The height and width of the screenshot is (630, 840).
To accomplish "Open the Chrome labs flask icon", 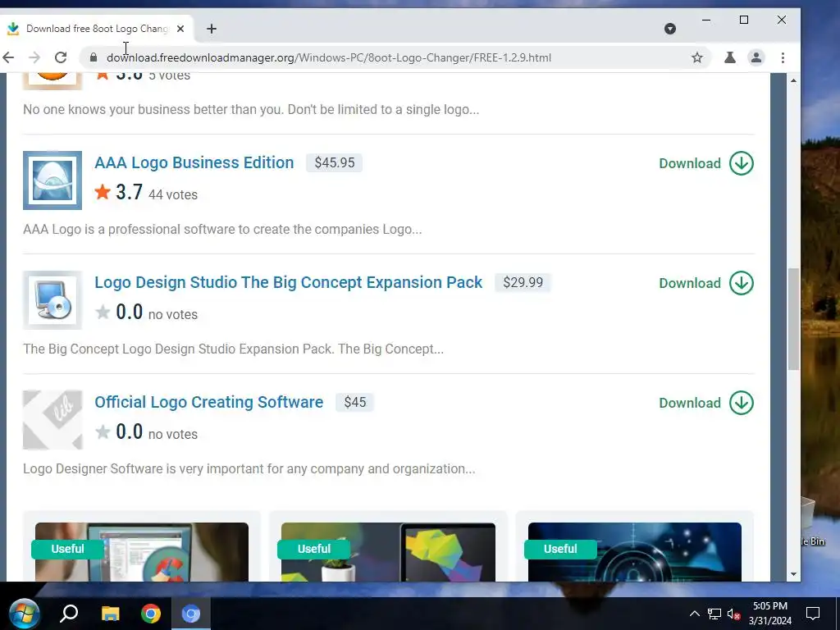I will (729, 57).
